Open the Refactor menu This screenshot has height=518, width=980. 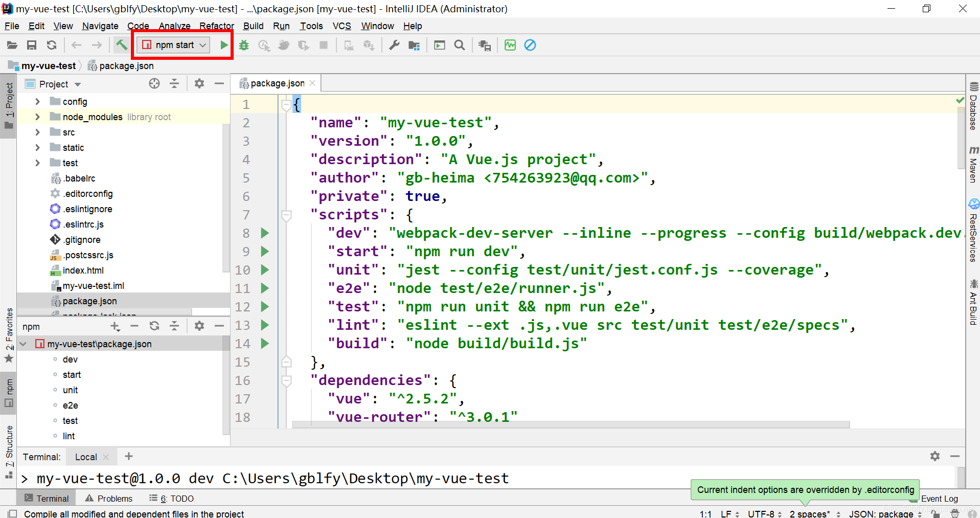(217, 26)
